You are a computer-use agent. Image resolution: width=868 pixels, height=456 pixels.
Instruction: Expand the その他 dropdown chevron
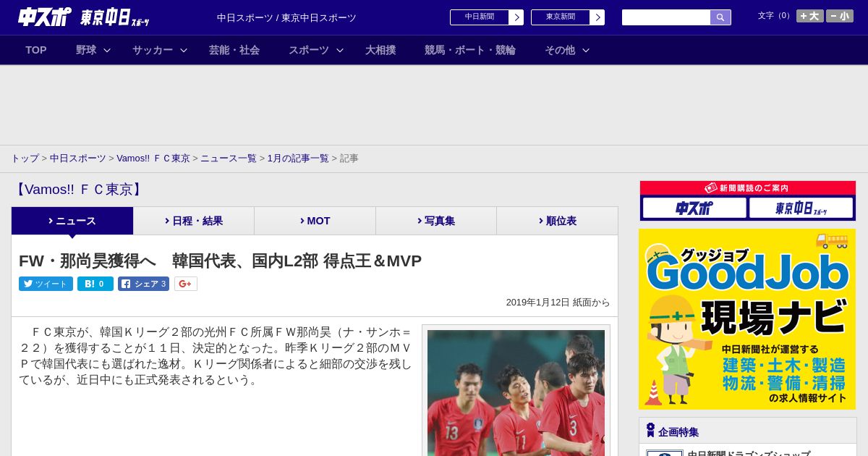pyautogui.click(x=586, y=51)
